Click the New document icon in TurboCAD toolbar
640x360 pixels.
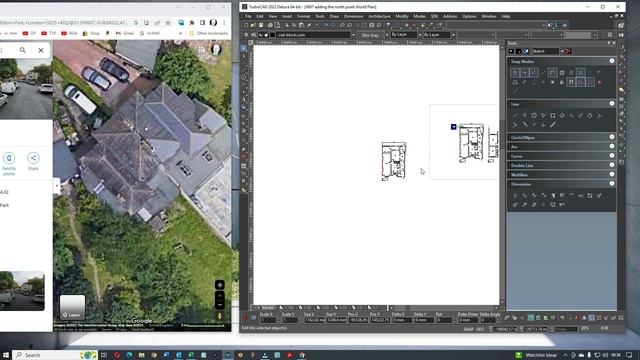point(246,25)
